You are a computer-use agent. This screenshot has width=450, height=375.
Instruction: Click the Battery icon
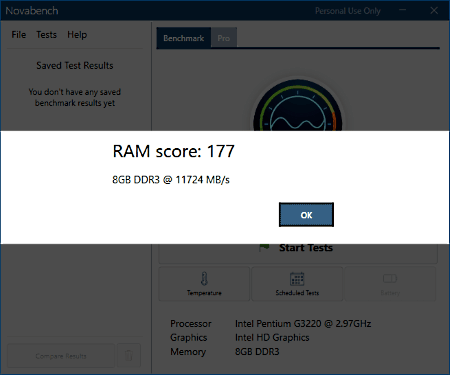(390, 278)
